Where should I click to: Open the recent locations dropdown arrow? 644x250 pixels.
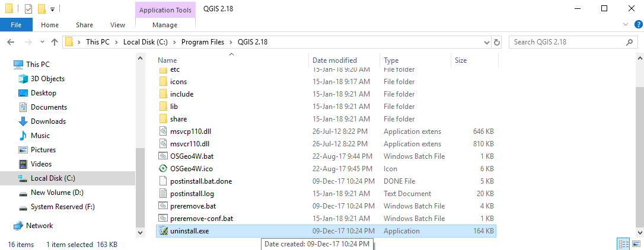42,42
